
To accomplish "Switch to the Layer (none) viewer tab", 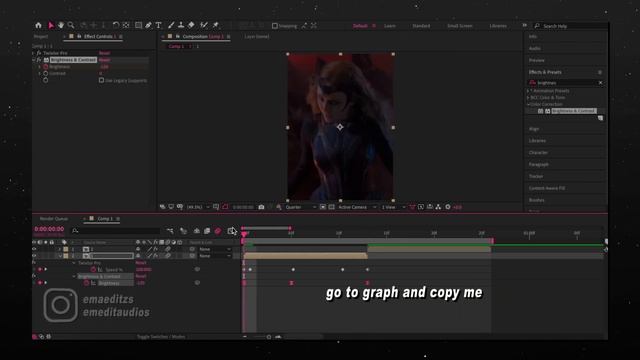I will click(257, 37).
